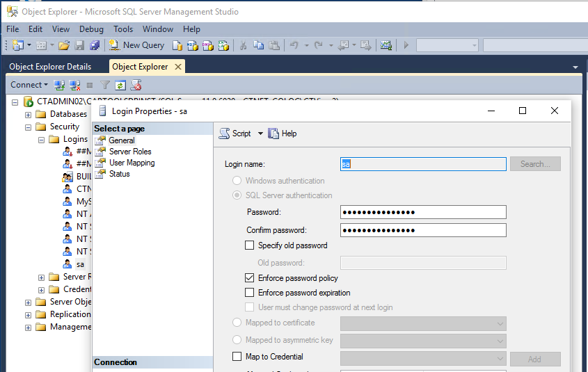588x372 pixels.
Task: Click the Navigate Forward icon
Action: pyautogui.click(x=365, y=45)
